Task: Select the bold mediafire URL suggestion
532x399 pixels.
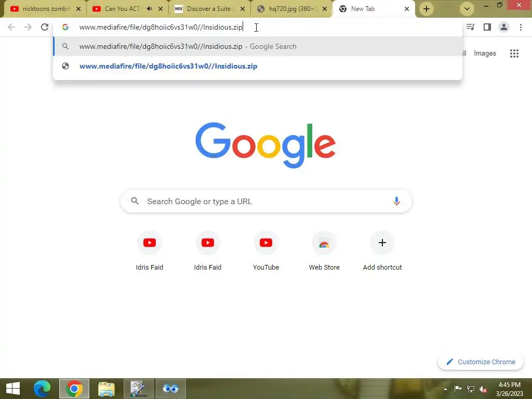Action: (258, 66)
